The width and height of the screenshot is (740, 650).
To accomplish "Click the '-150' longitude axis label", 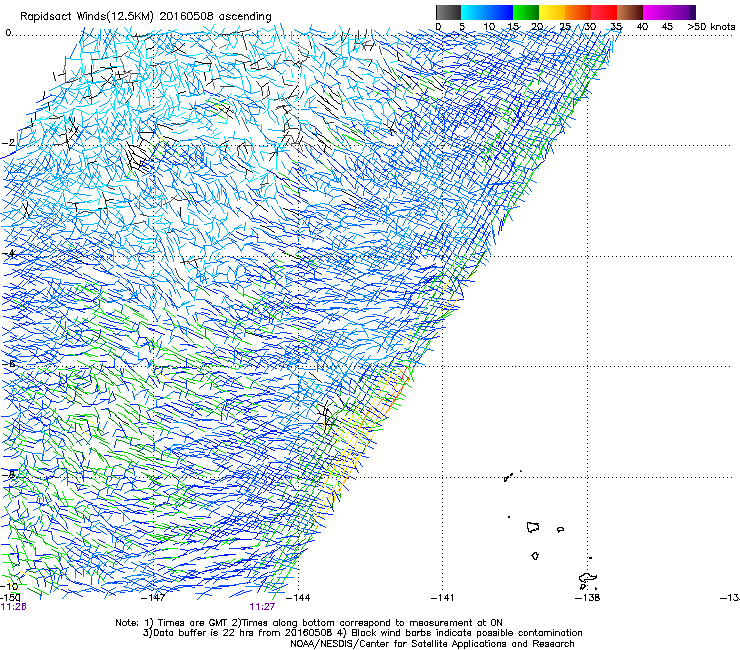I will point(10,598).
